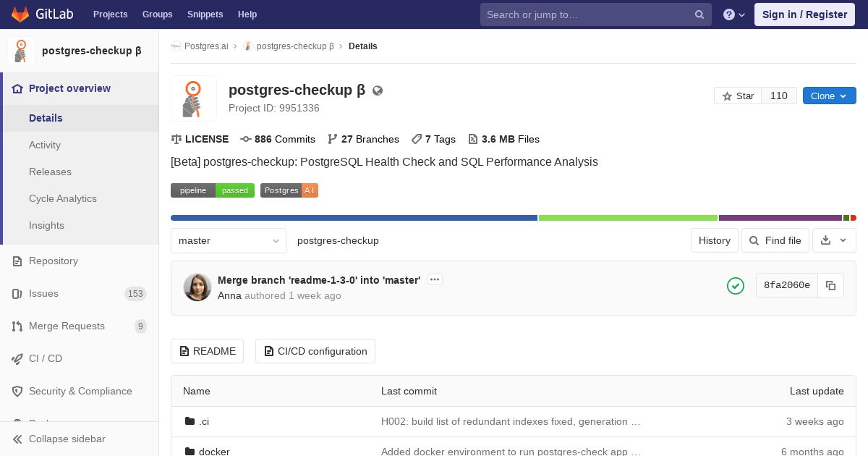Click the postgres-checkup project avatar in sidebar
This screenshot has width=868, height=456.
pyautogui.click(x=22, y=51)
